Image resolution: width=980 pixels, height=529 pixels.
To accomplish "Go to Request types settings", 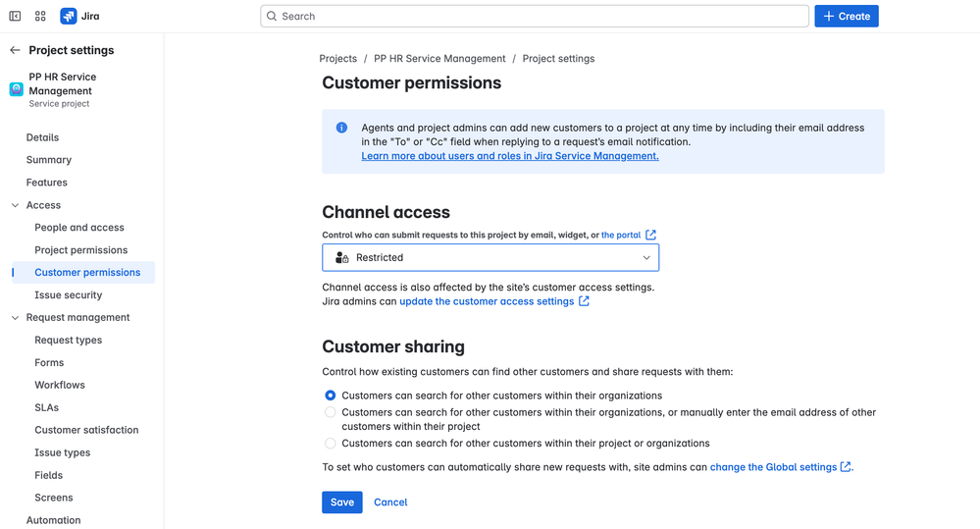I will [x=68, y=340].
